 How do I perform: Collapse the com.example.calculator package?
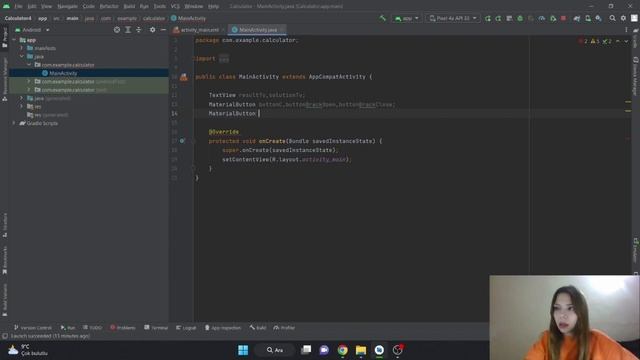[29, 65]
